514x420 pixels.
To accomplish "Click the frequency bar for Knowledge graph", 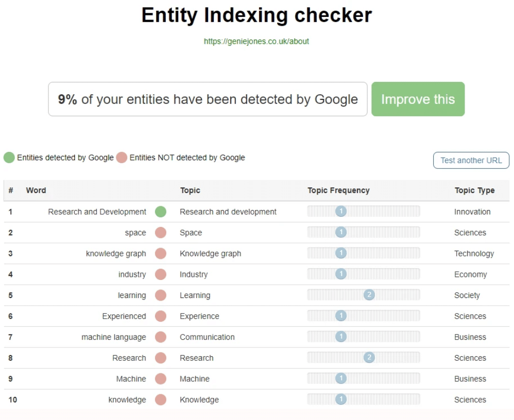I will (363, 253).
